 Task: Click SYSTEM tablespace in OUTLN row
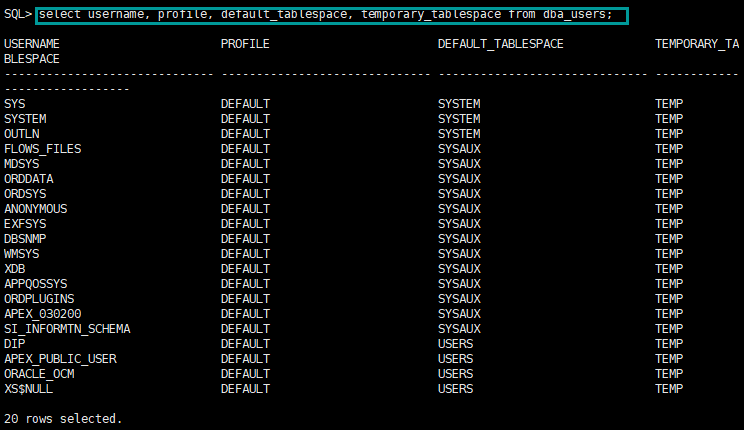click(x=459, y=134)
